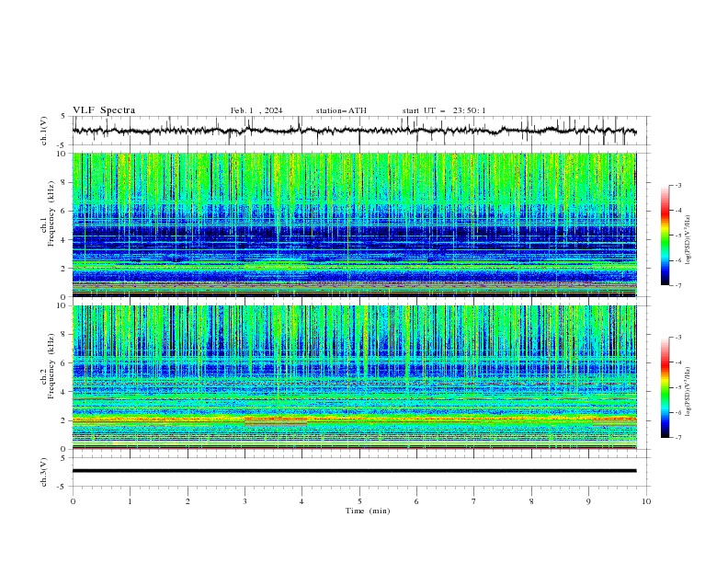
Task: Click the 'Time (min)' axis label
Action: [368, 511]
